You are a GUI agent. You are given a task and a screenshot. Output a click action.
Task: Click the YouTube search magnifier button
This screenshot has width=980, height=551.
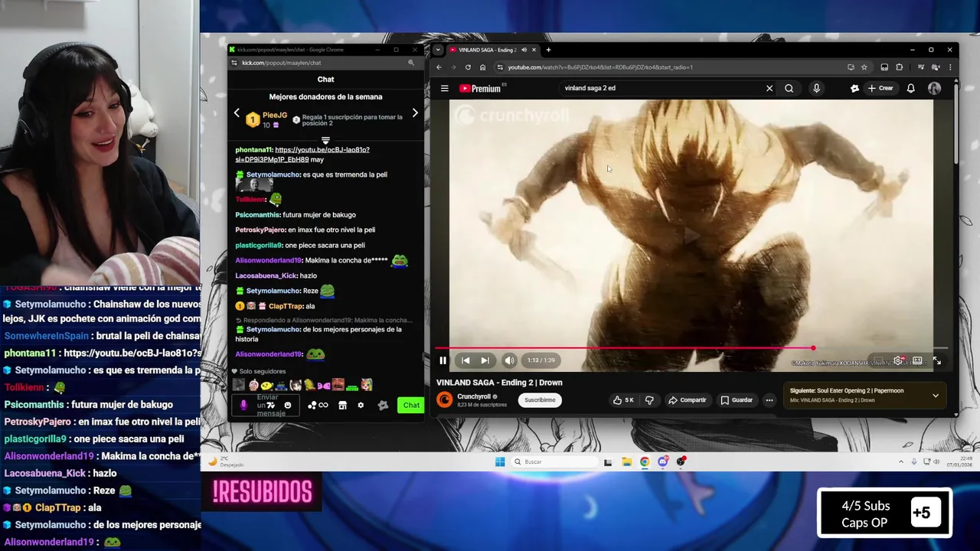789,88
